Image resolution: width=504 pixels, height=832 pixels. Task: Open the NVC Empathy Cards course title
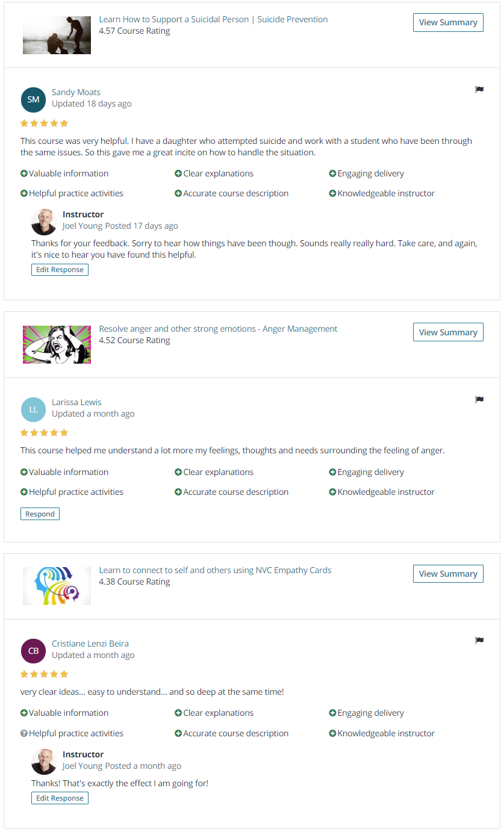(x=215, y=570)
